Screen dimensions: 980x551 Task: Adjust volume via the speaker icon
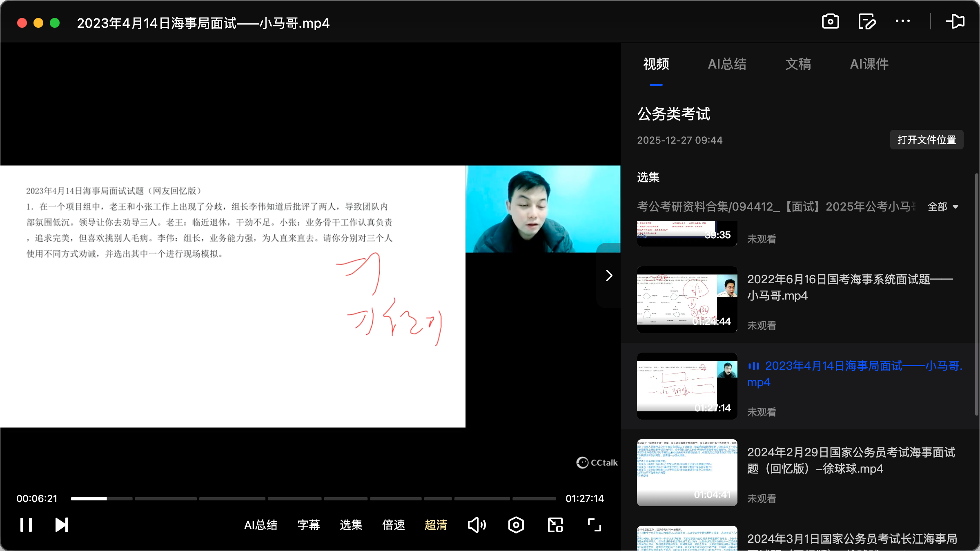tap(477, 524)
